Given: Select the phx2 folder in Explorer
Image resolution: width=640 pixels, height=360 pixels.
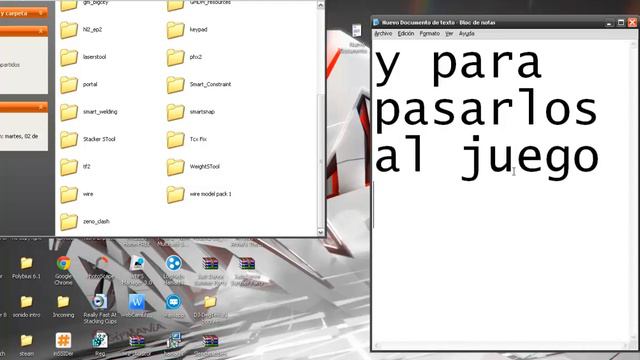Looking at the screenshot, I should pos(184,57).
